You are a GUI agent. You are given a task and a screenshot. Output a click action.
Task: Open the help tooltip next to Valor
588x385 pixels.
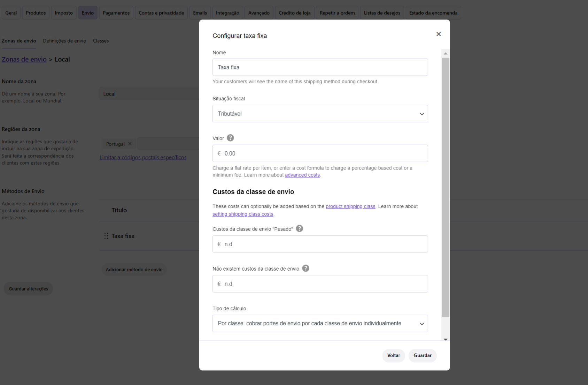230,138
